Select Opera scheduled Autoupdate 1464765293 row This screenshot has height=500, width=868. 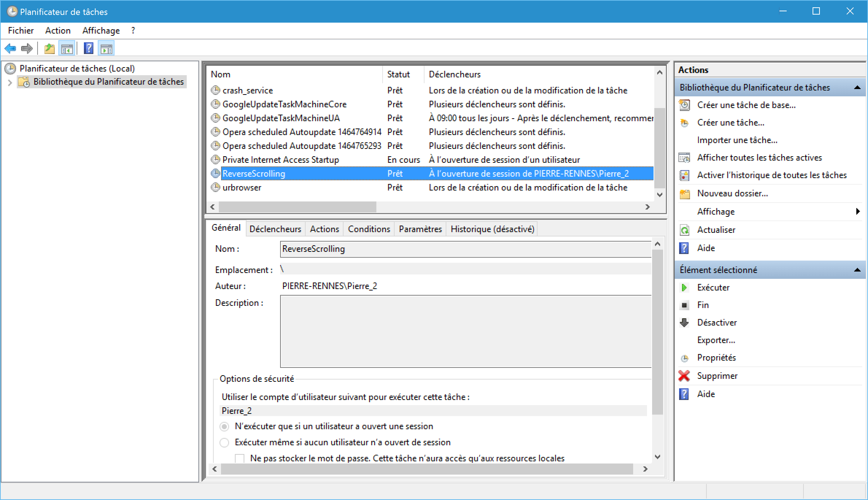430,146
